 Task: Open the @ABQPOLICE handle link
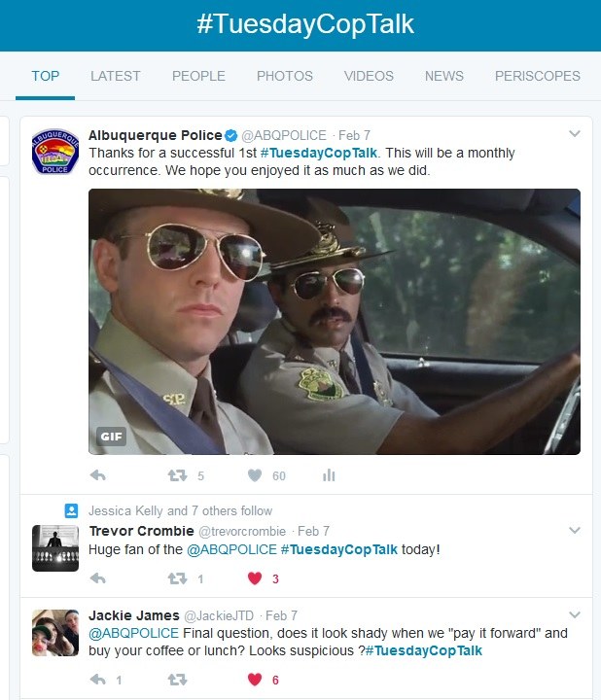pyautogui.click(x=284, y=135)
